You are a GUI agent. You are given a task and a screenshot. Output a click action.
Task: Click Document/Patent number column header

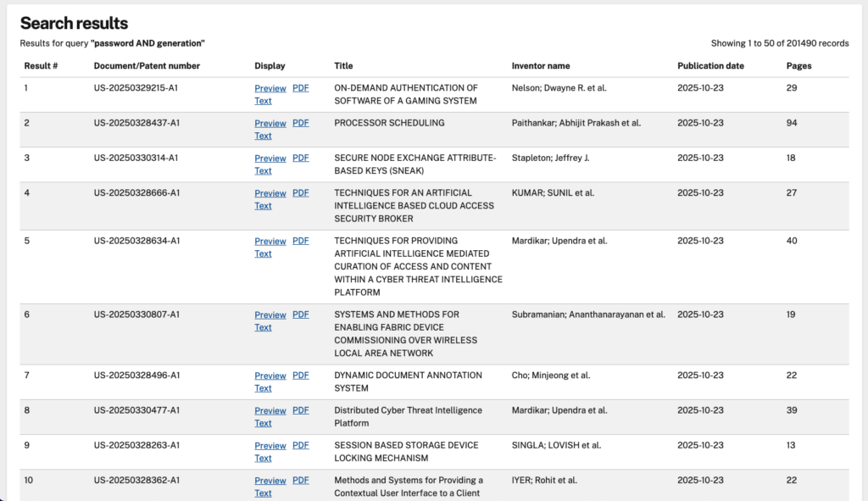(x=147, y=66)
